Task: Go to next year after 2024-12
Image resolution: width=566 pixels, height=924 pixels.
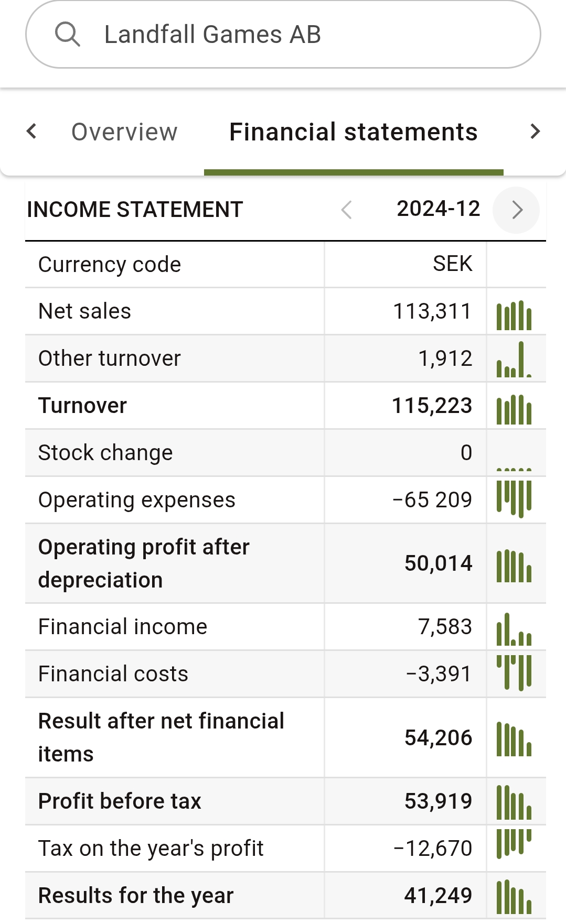Action: (517, 210)
